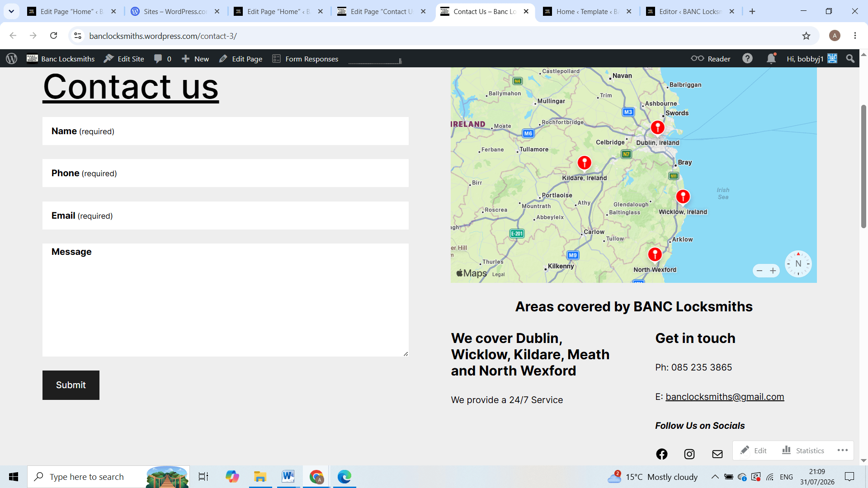Click Edit Page in the admin bar

(241, 59)
